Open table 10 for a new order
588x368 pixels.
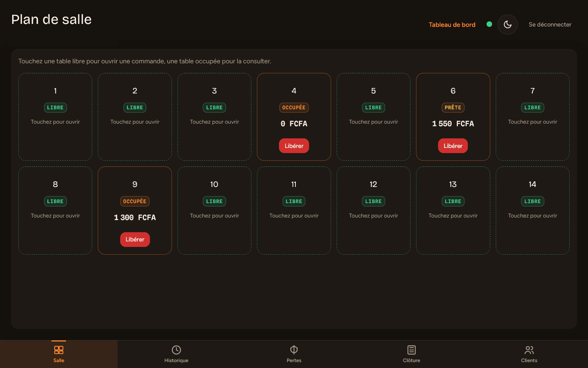tap(214, 210)
